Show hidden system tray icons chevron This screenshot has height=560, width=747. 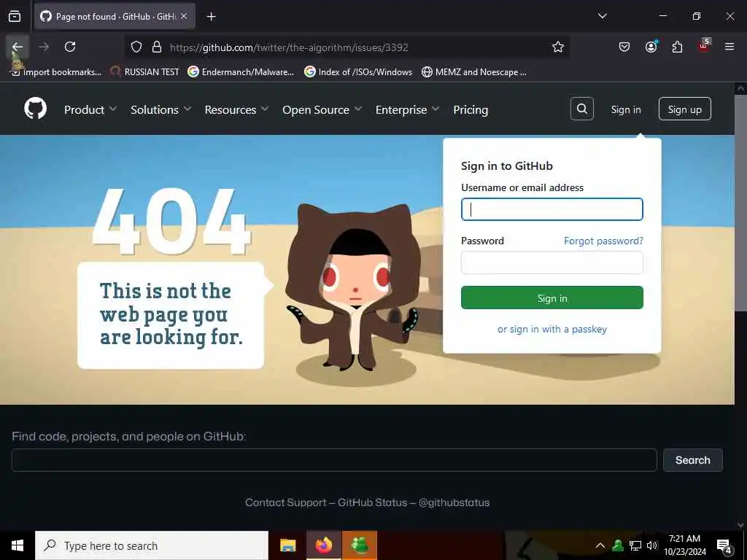[x=600, y=545]
